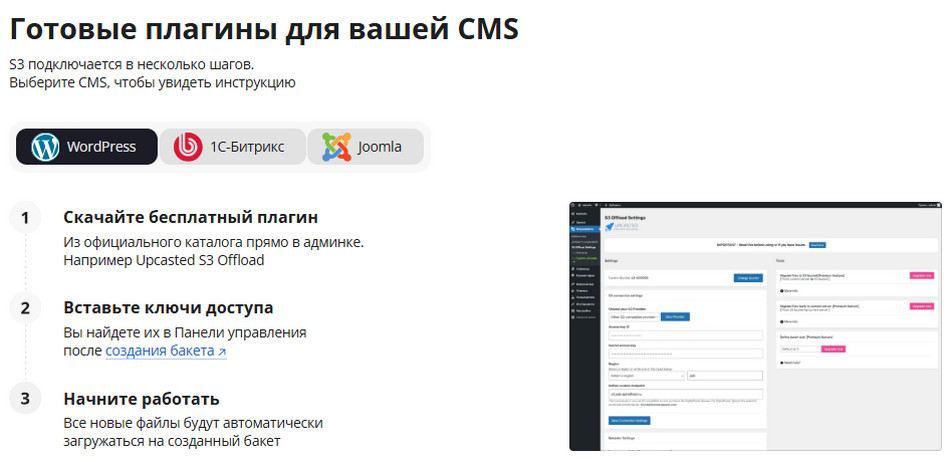Click "Из официального каталога прямо в админке."
This screenshot has height=462, width=950.
coord(214,242)
